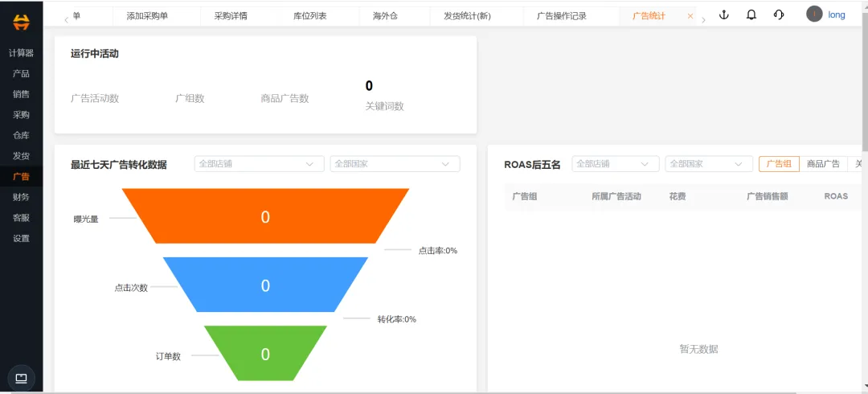Image resolution: width=868 pixels, height=394 pixels.
Task: Click the 广组数 label
Action: pos(190,99)
